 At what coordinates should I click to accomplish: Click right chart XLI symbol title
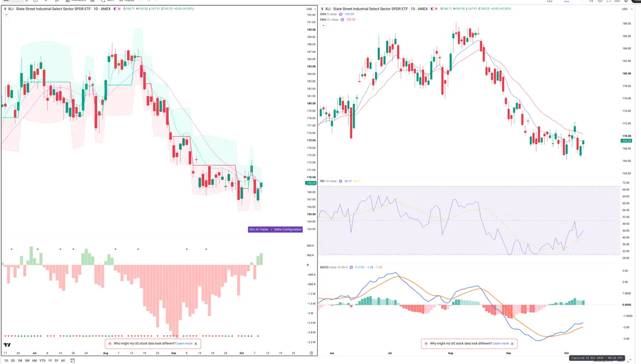click(377, 9)
